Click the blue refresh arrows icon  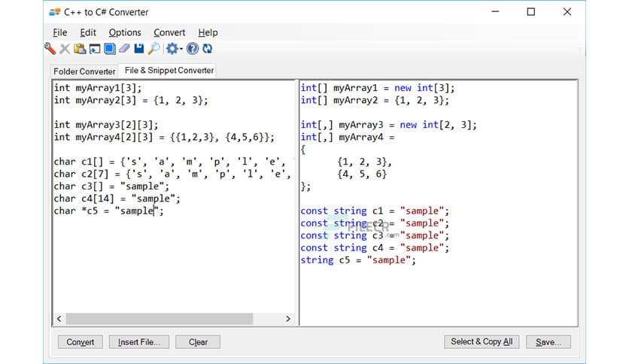pyautogui.click(x=207, y=49)
